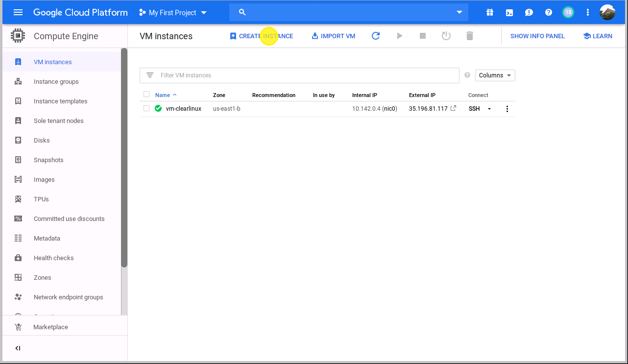Open Images in sidebar
This screenshot has height=364, width=628.
pos(61,179)
